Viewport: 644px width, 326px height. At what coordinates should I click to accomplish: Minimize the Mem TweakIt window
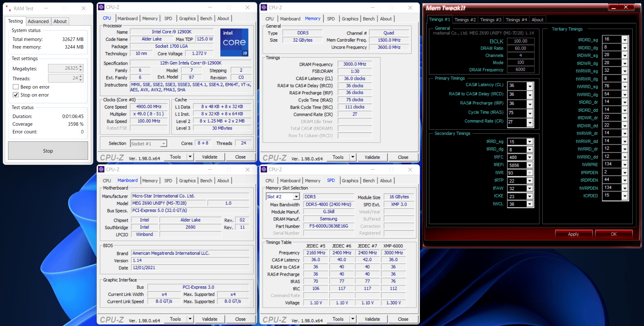coord(614,7)
